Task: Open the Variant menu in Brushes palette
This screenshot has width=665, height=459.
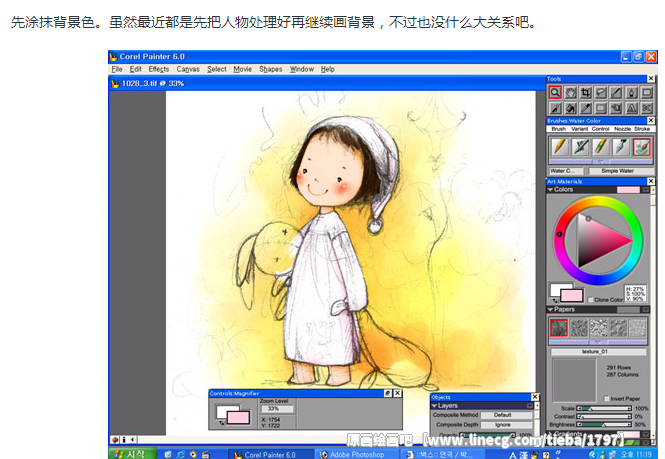Action: click(x=579, y=129)
